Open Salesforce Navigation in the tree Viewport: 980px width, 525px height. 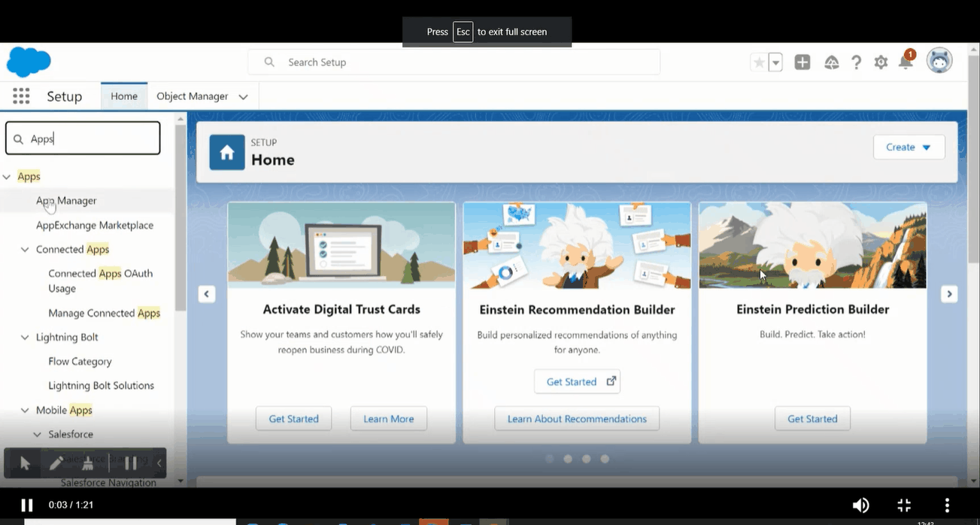[x=108, y=482]
